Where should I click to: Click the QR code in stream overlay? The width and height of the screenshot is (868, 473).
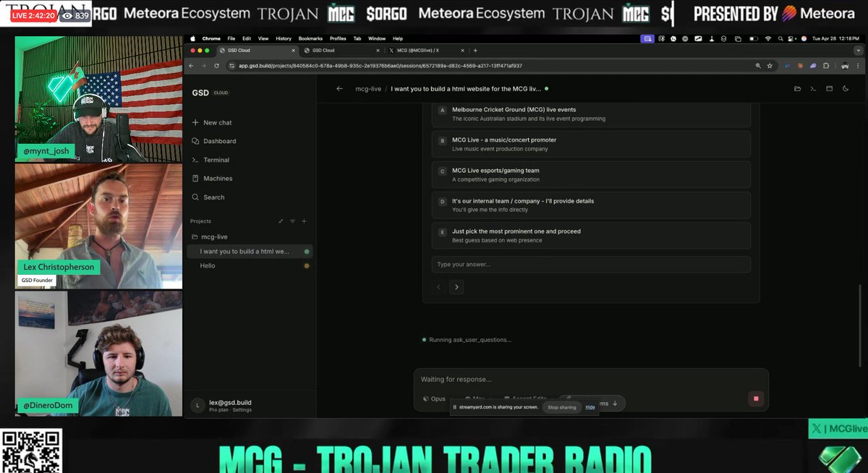pos(31,451)
